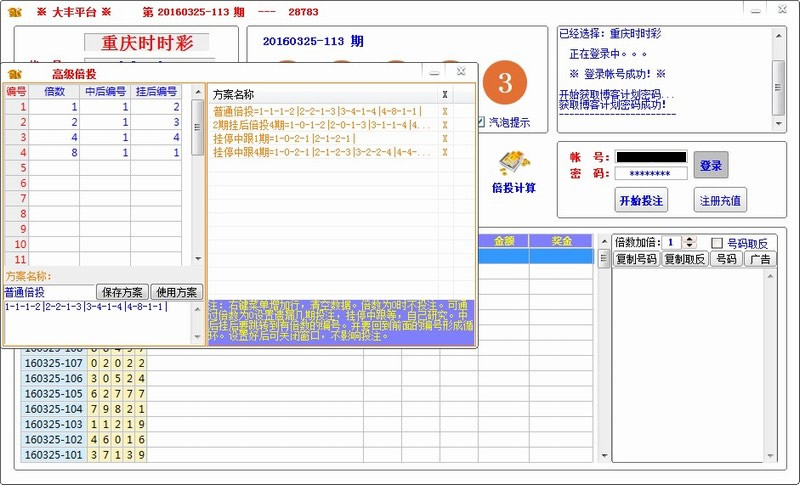Switch to the 号码 tab button

click(726, 259)
